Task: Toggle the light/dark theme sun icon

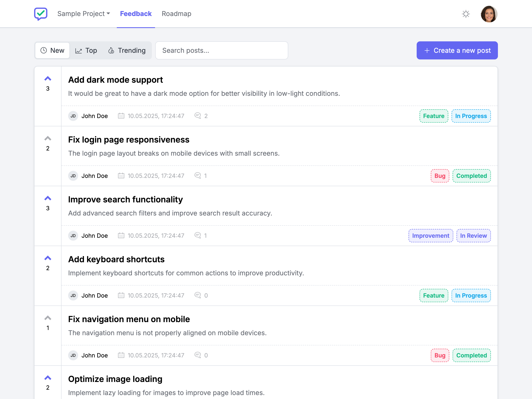Action: pos(466,14)
